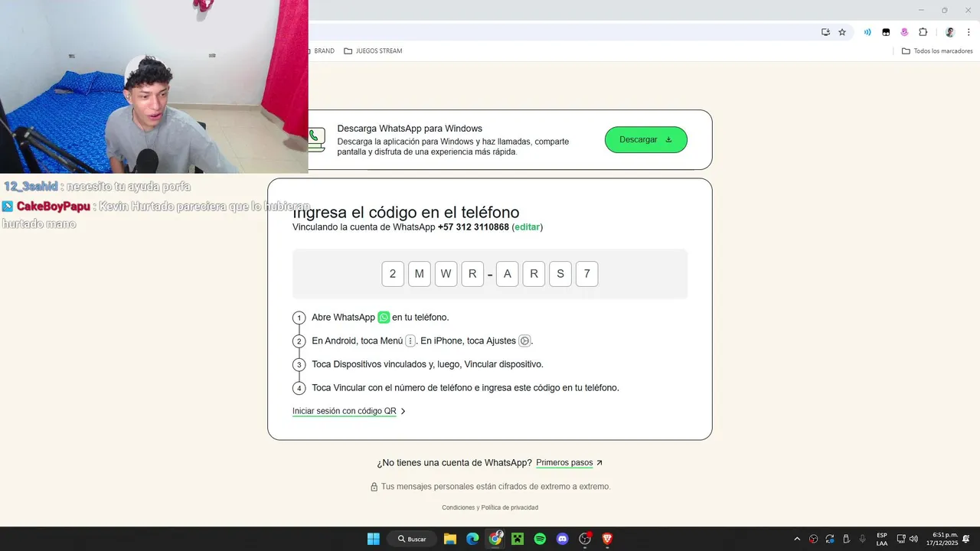980x551 pixels.
Task: Open Discord from the taskbar
Action: pos(563,539)
